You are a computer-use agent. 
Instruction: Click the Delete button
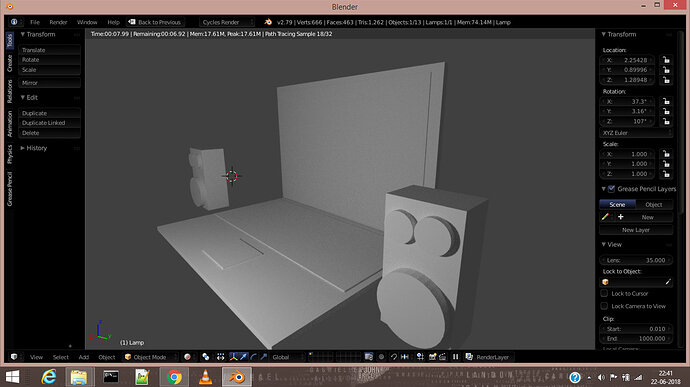(x=49, y=133)
